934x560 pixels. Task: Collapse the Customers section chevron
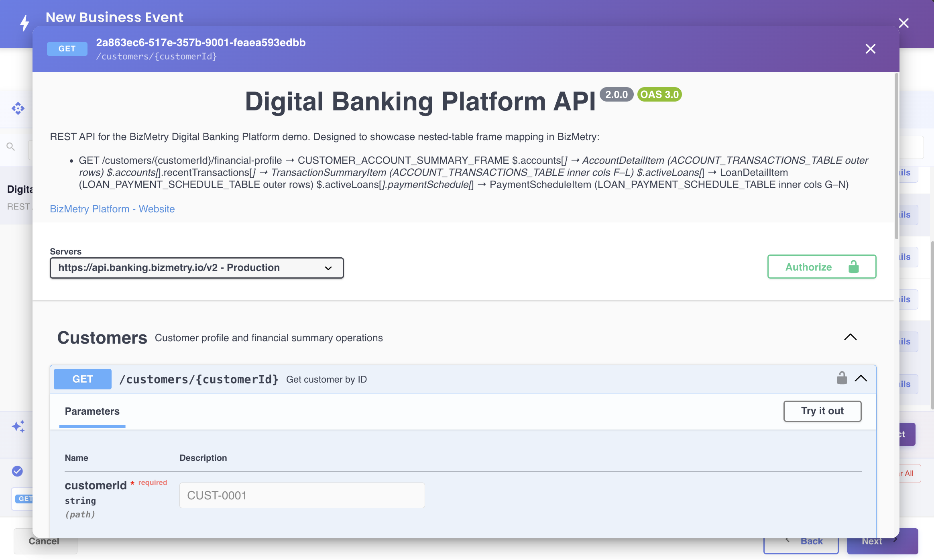tap(850, 337)
